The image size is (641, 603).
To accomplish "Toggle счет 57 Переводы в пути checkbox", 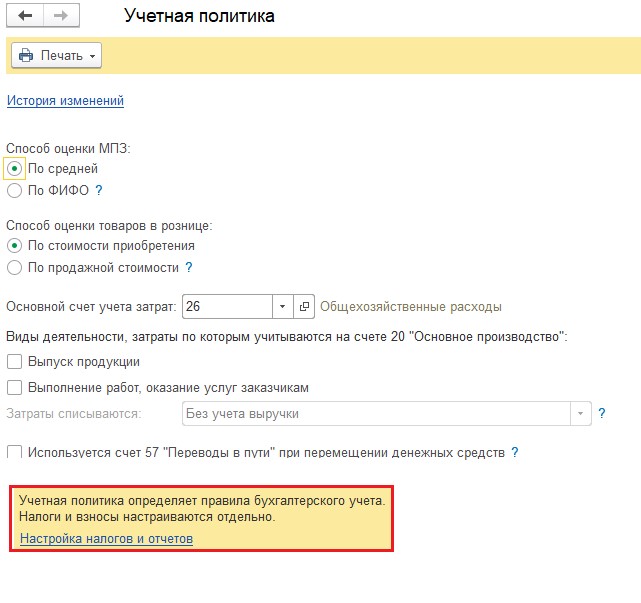I will tap(14, 453).
